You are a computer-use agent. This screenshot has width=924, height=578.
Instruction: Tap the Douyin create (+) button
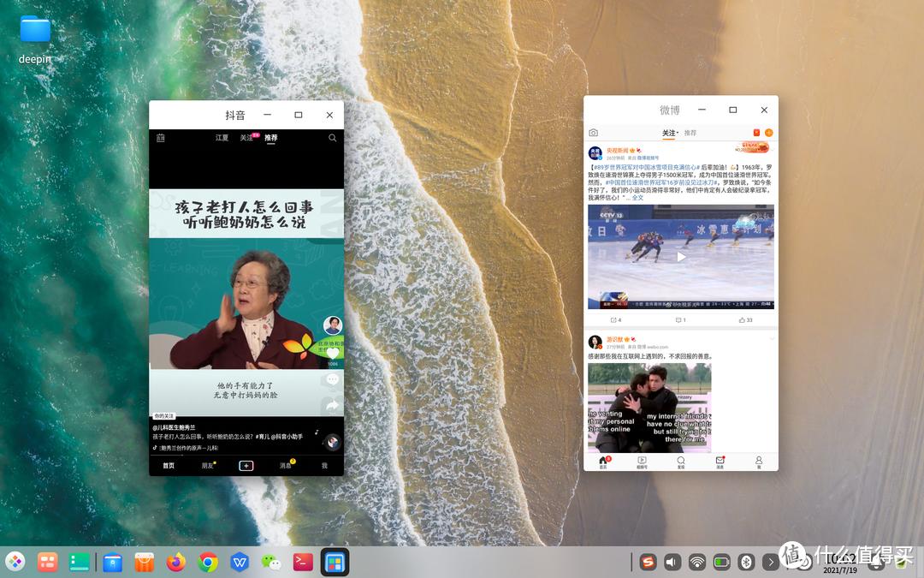click(246, 465)
